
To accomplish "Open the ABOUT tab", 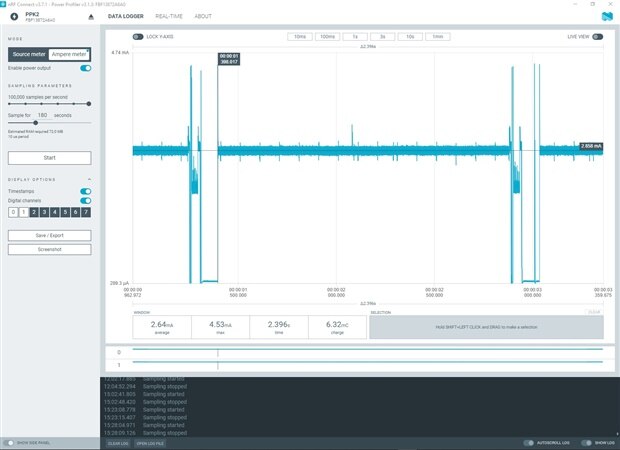I will [x=203, y=16].
